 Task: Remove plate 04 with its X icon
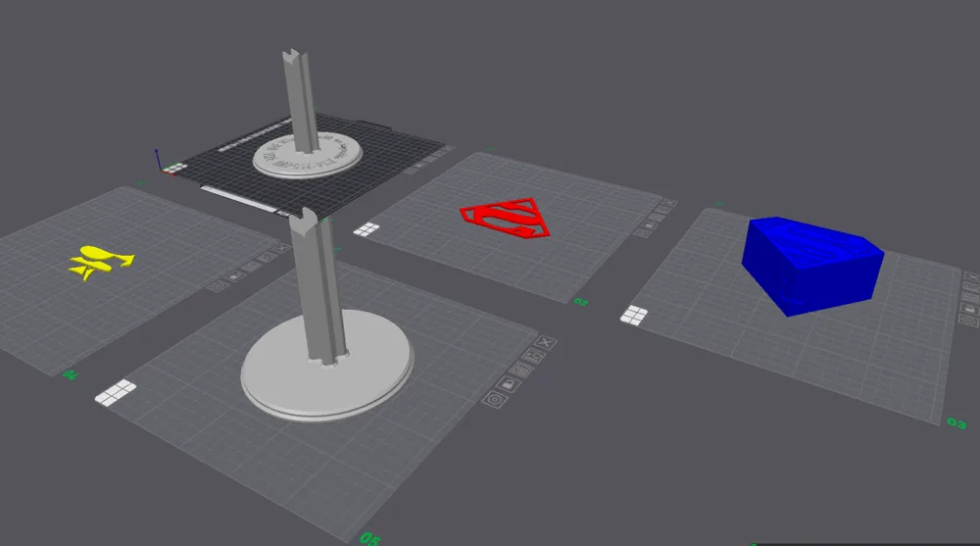point(282,248)
